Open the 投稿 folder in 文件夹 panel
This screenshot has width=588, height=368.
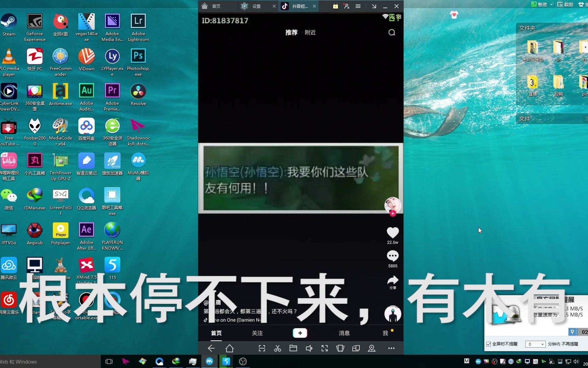(x=559, y=86)
